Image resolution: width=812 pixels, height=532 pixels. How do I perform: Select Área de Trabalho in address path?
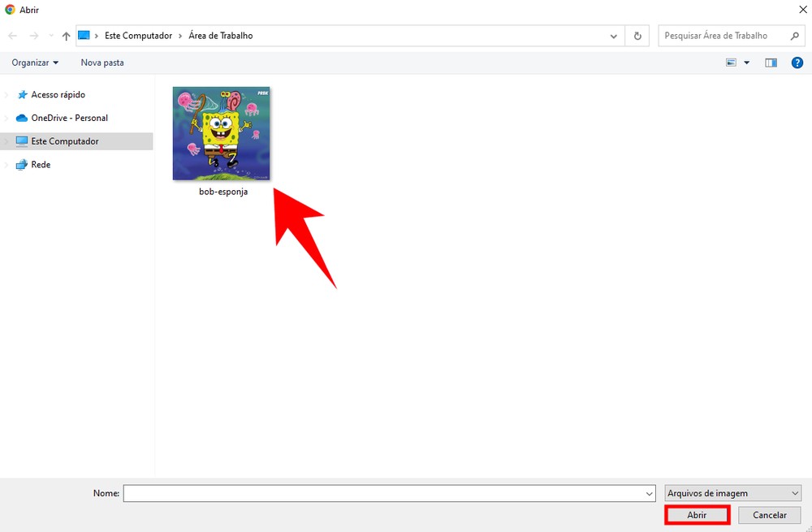tap(221, 36)
